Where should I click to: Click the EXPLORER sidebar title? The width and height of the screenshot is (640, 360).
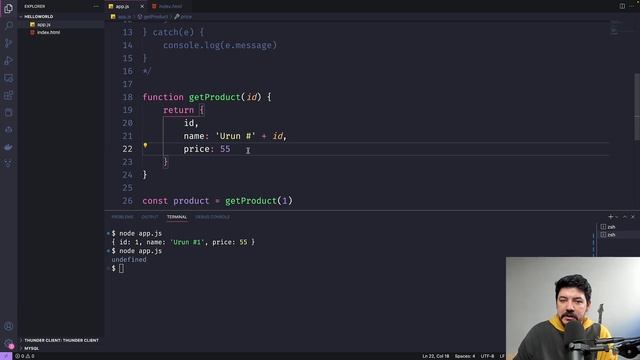pyautogui.click(x=35, y=6)
